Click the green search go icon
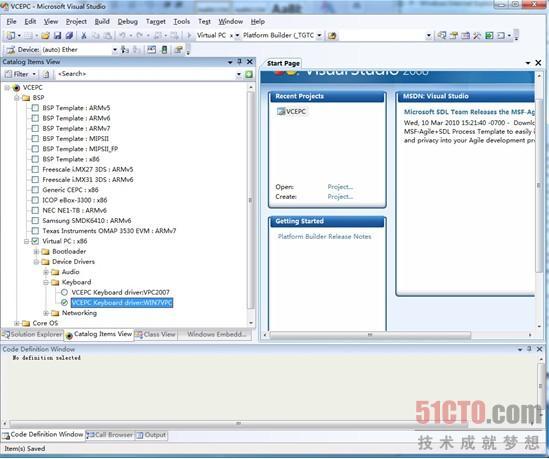This screenshot has width=549, height=459. [249, 74]
